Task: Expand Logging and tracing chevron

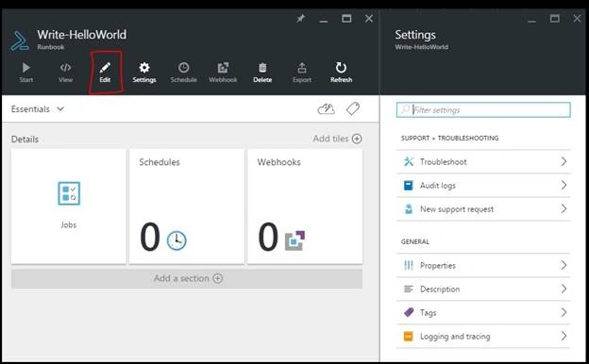Action: point(564,336)
